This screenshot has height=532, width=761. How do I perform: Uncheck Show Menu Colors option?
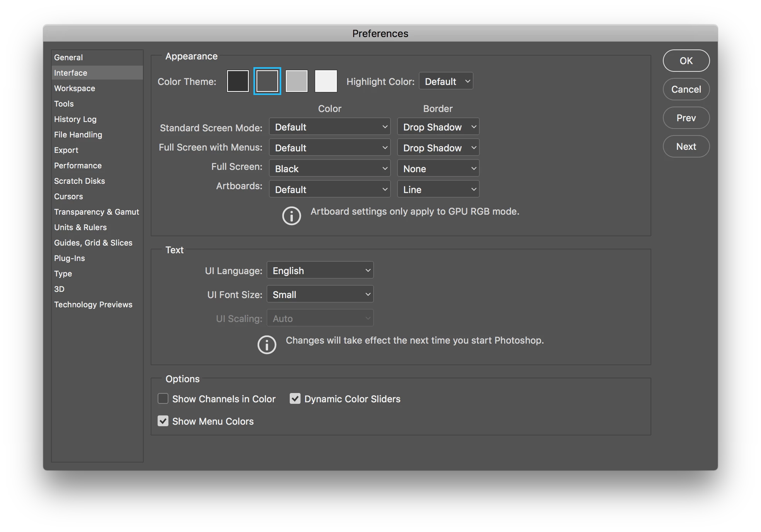click(163, 421)
